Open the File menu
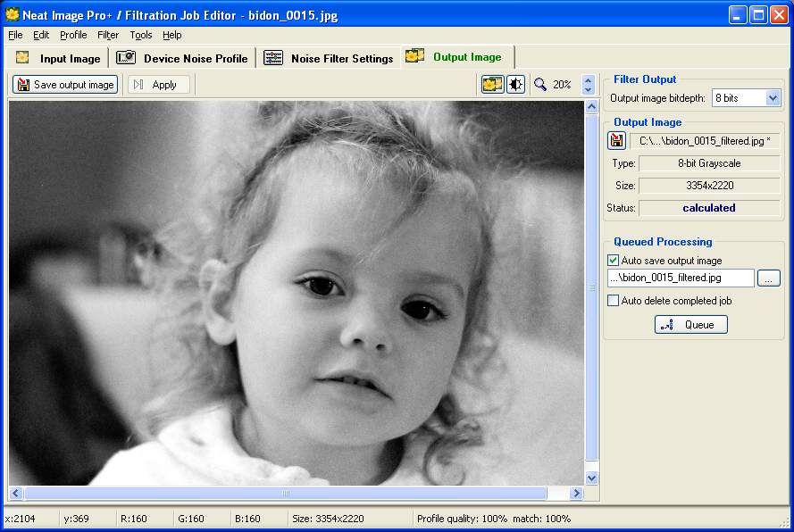The image size is (794, 532). coord(15,35)
